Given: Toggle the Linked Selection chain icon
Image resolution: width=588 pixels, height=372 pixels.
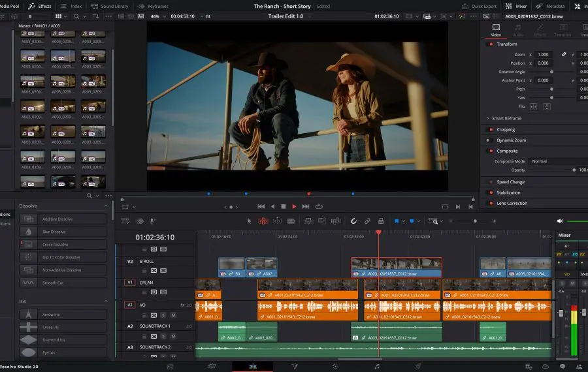Looking at the screenshot, I should point(367,221).
